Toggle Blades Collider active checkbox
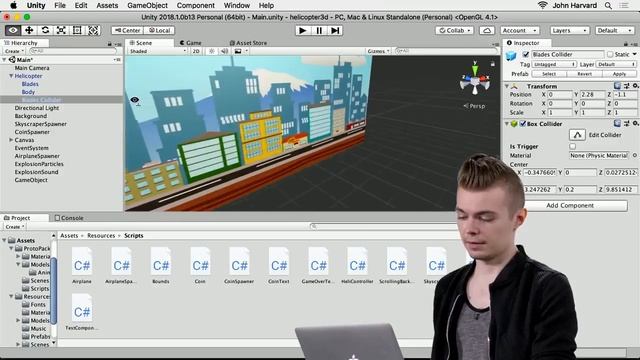 coord(526,54)
